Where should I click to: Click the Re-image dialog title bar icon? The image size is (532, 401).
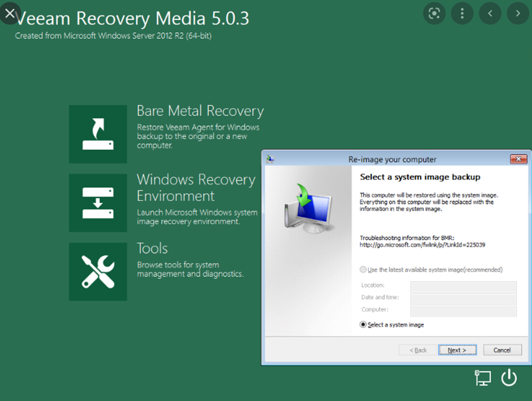pos(270,159)
